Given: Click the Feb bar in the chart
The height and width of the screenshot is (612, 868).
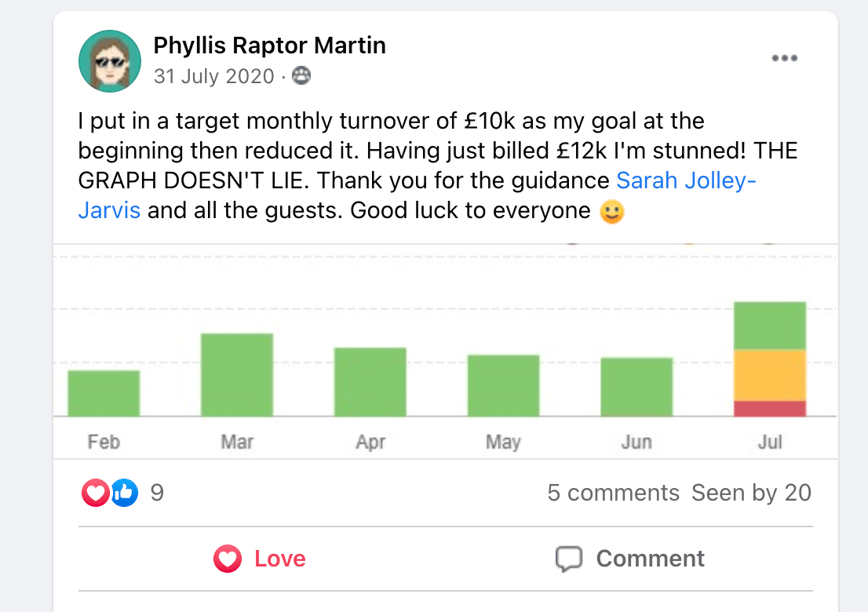Looking at the screenshot, I should (104, 393).
